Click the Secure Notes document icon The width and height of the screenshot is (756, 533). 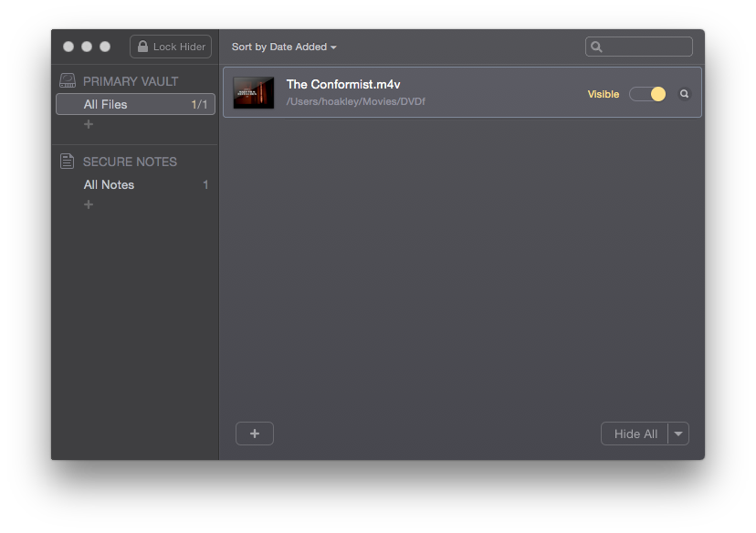(x=68, y=162)
